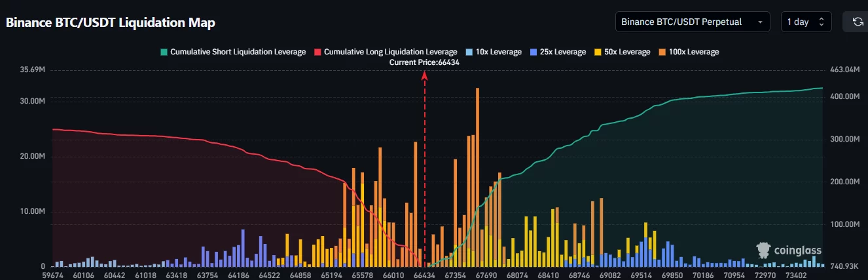This screenshot has height=280, width=868.
Task: Click the Current Price:66434 label
Action: pos(425,62)
